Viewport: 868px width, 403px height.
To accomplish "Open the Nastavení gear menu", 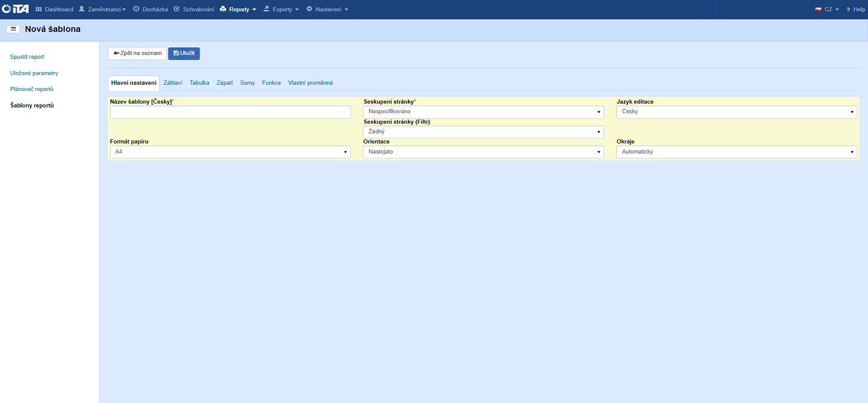I will point(327,9).
